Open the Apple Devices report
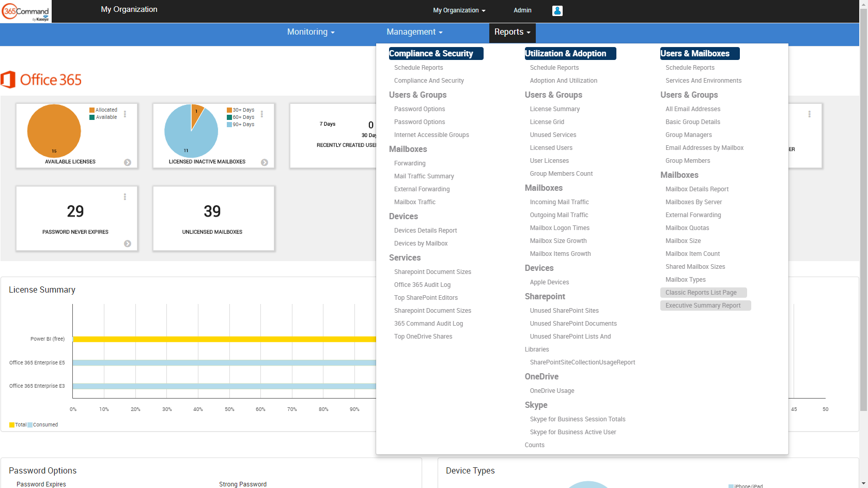Viewport: 868px width, 488px height. [x=549, y=282]
